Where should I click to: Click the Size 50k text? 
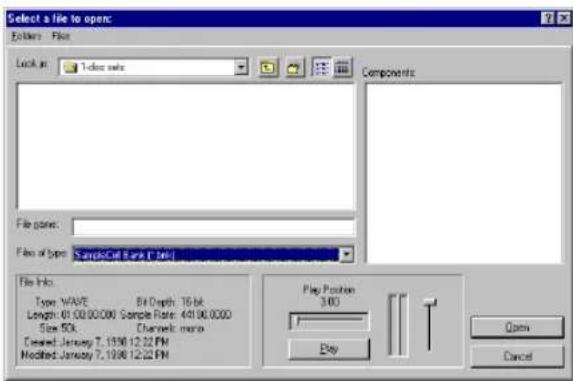point(58,328)
